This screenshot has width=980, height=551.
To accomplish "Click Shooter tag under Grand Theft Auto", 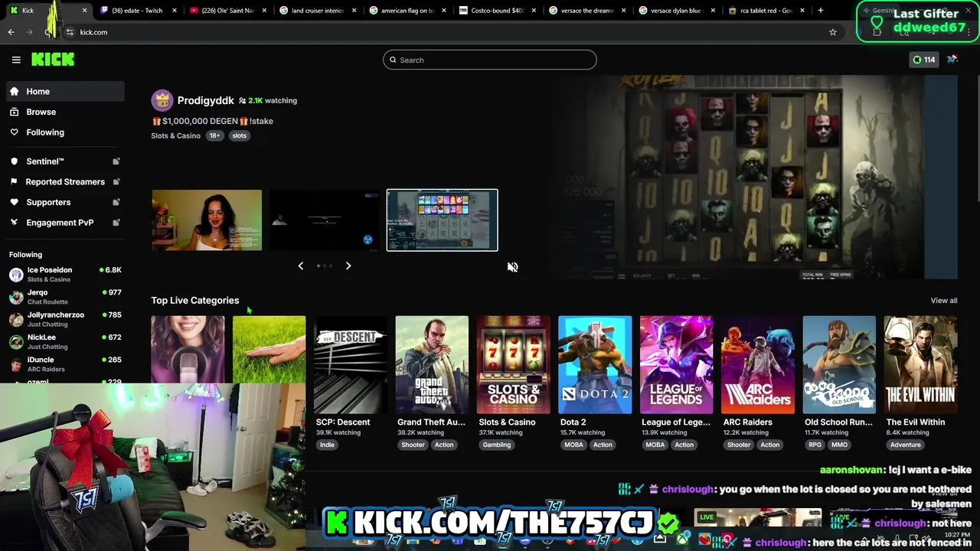I will [413, 445].
